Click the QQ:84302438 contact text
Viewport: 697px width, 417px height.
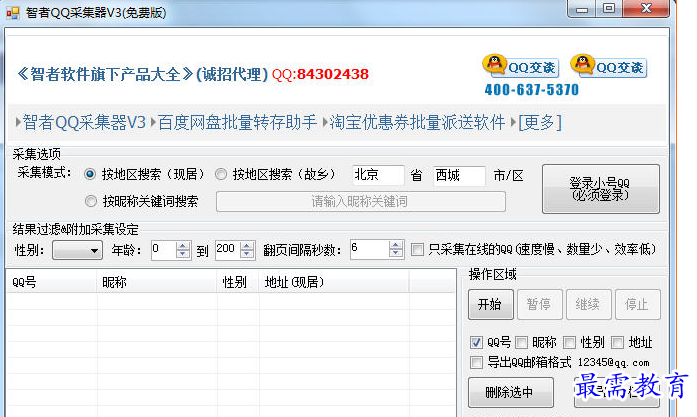click(320, 74)
